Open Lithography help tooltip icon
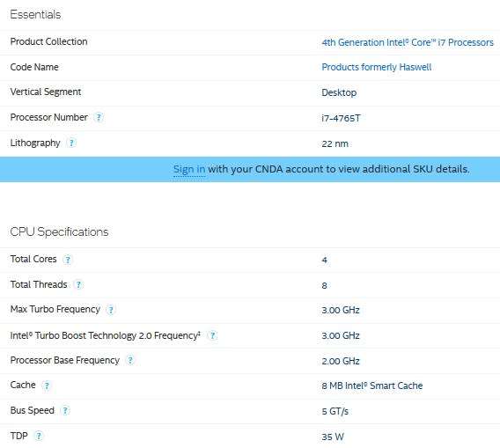This screenshot has height=448, width=500. click(71, 143)
